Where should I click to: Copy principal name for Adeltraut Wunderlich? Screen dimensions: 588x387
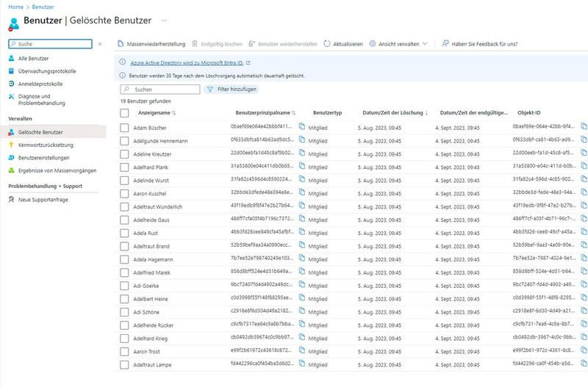click(302, 206)
